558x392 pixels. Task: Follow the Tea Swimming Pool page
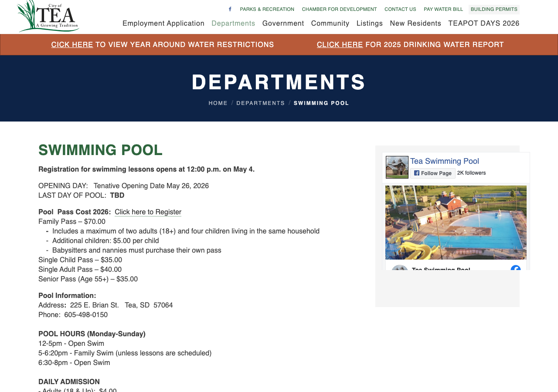pos(433,173)
